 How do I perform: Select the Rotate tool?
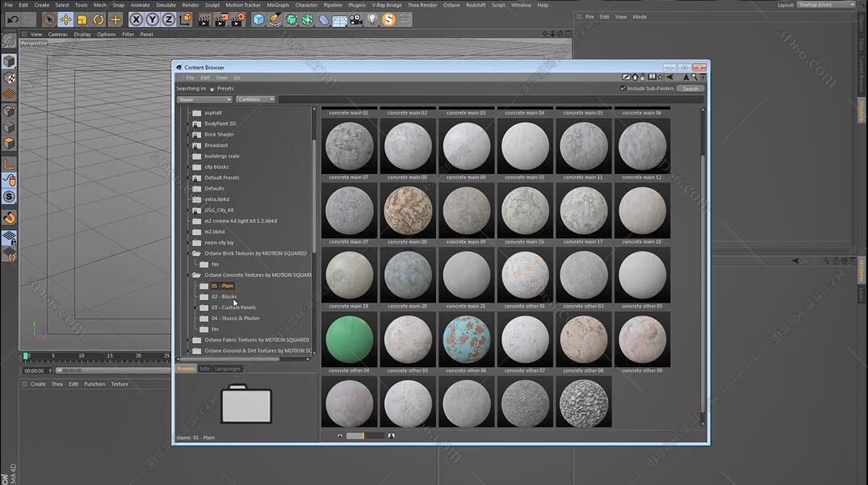pos(99,19)
